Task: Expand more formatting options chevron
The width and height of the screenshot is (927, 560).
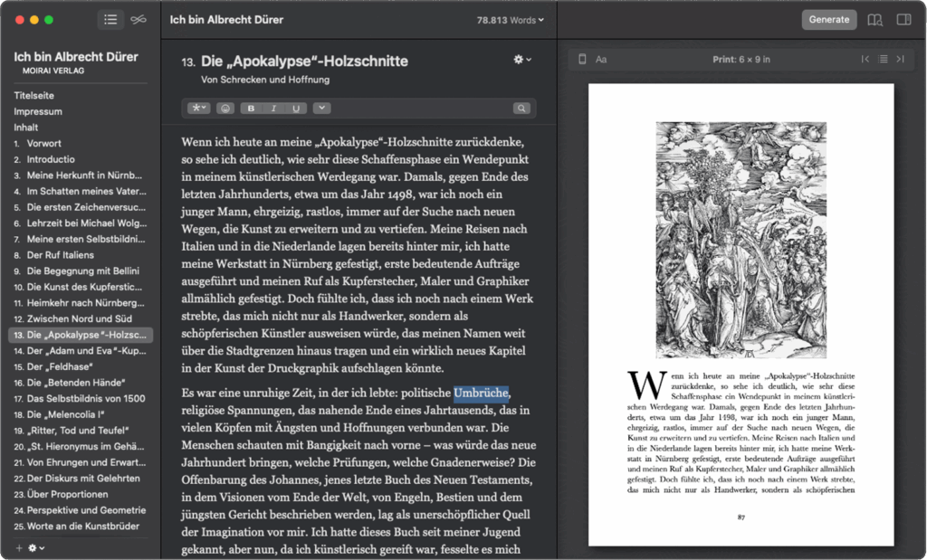Action: 321,108
